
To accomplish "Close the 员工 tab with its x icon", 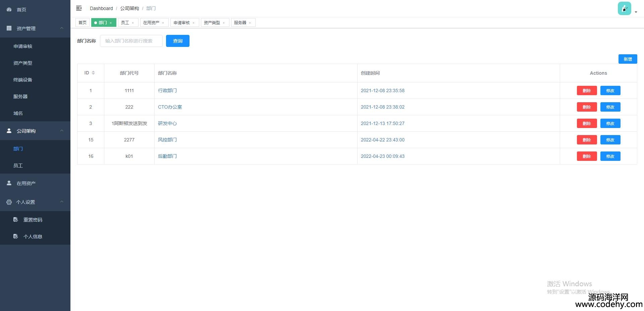I will pyautogui.click(x=133, y=23).
